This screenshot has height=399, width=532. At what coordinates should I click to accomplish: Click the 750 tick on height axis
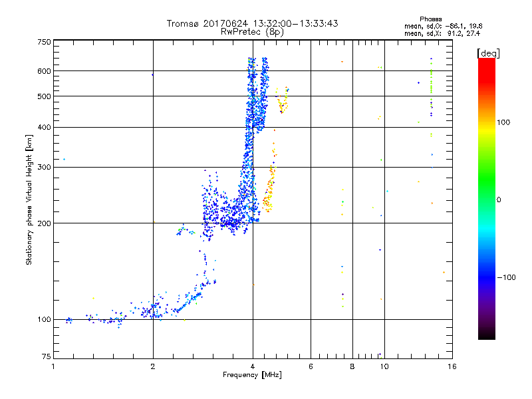pos(43,41)
